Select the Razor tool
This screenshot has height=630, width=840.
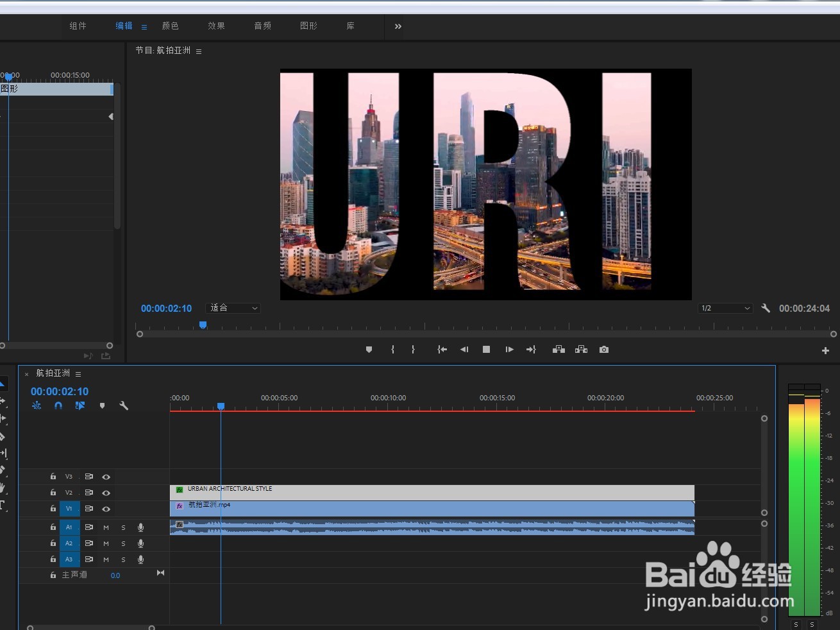coord(3,436)
